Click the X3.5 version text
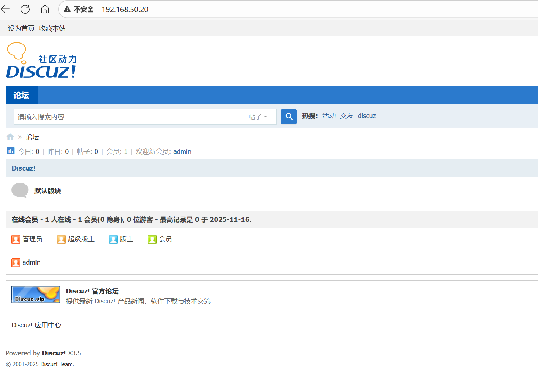 click(75, 353)
